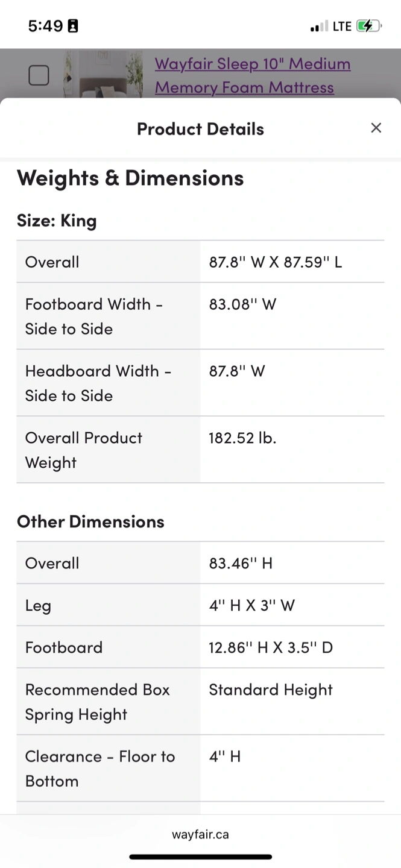This screenshot has width=401, height=868.
Task: Tick the checkbox beside the mattress item
Action: point(39,75)
